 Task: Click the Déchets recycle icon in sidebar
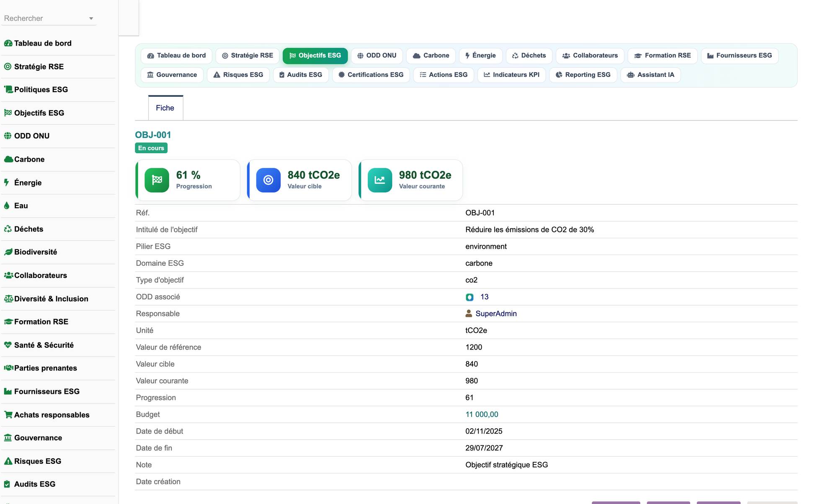[x=8, y=229]
